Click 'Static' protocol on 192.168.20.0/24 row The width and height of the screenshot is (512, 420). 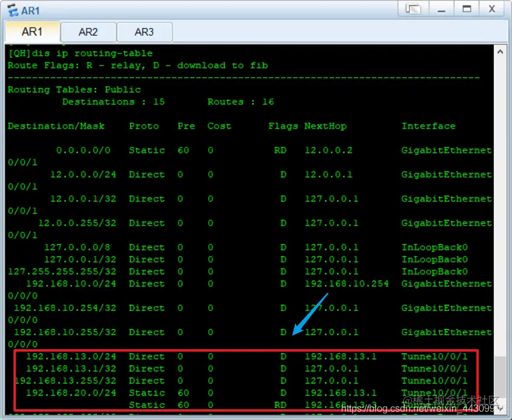click(x=147, y=393)
